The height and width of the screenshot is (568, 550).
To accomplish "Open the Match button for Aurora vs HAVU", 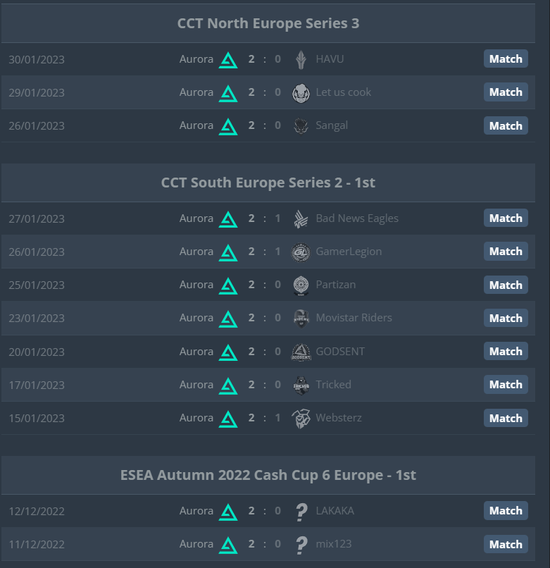I will click(x=506, y=59).
